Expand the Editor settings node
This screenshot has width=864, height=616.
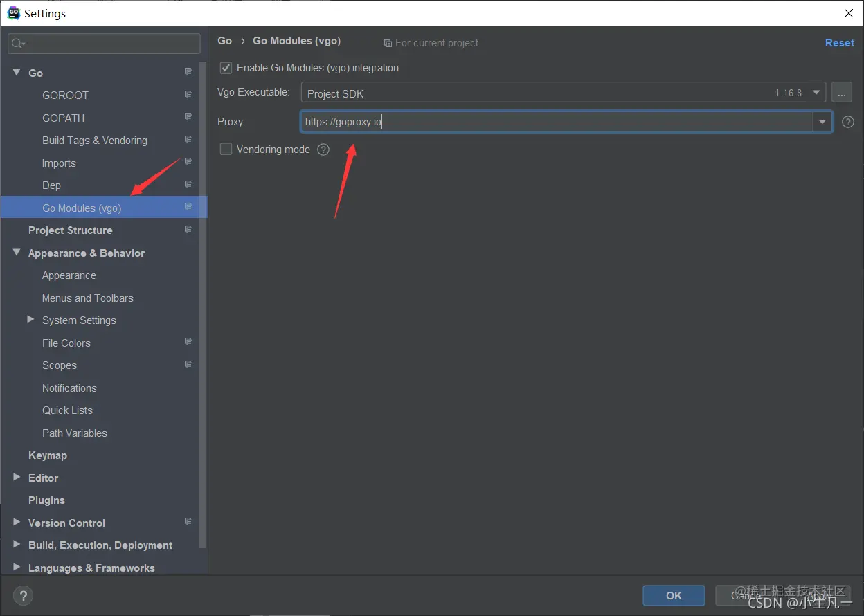click(x=17, y=477)
